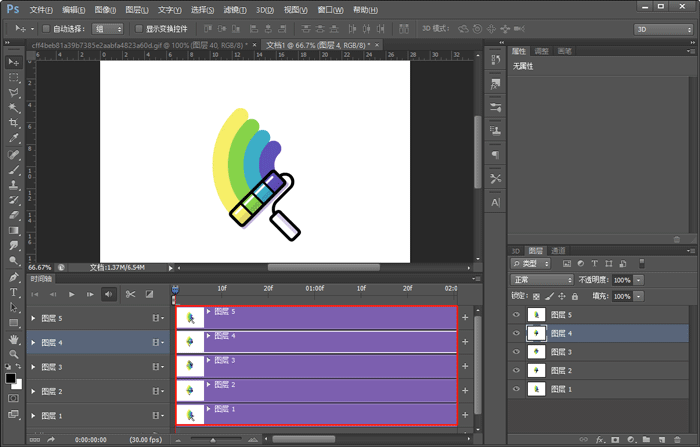
Task: Open the 不透明度 opacity dropdown arrow
Action: pyautogui.click(x=639, y=280)
